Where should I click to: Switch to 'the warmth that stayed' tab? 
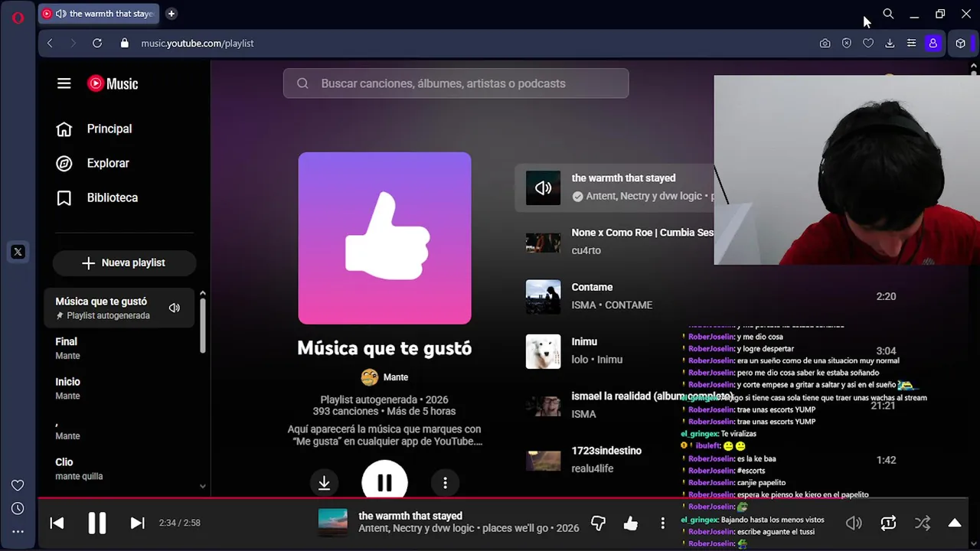tap(99, 14)
